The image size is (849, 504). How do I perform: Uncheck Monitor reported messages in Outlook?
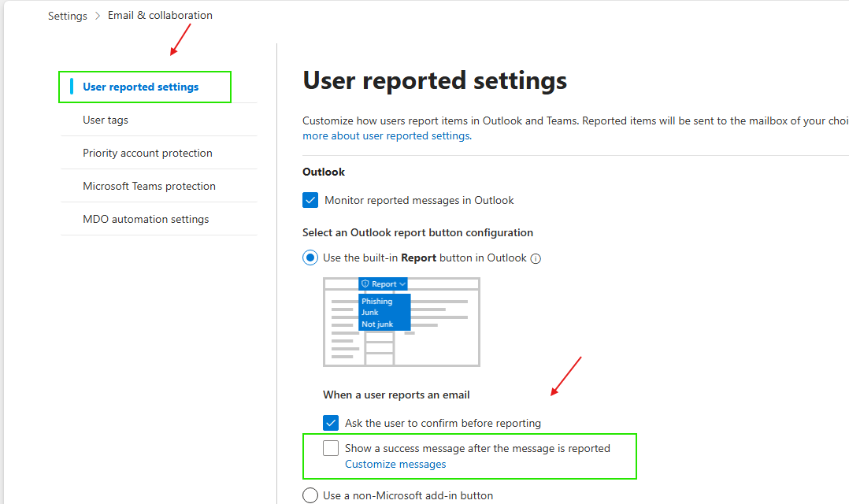coord(310,200)
